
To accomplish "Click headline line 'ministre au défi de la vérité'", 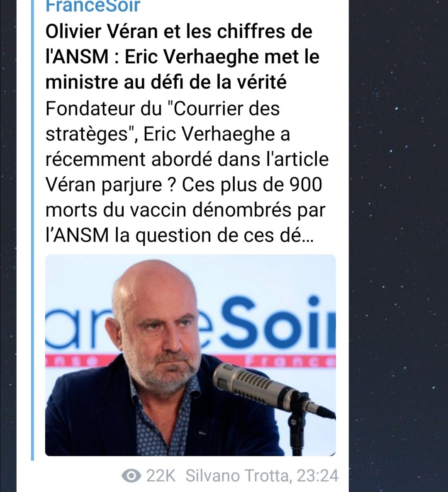I will tap(166, 82).
